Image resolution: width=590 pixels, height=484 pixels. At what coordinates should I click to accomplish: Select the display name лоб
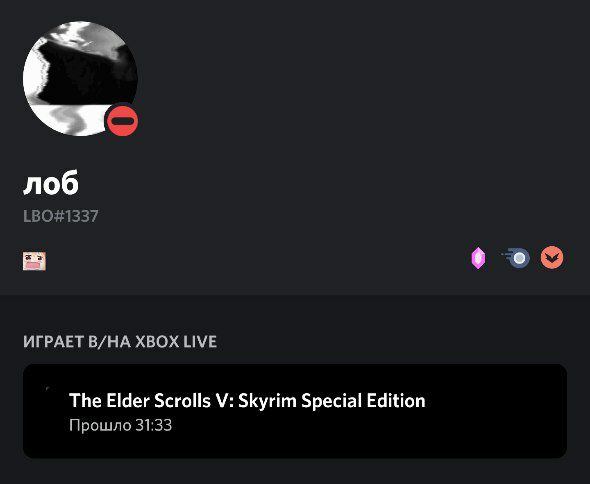click(51, 183)
